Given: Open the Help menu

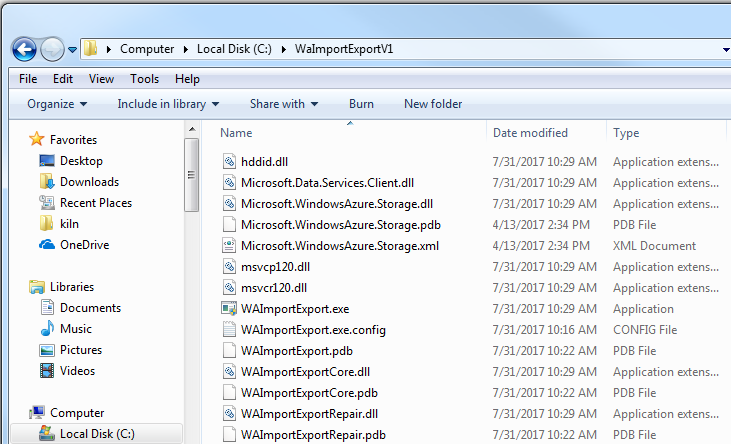Looking at the screenshot, I should [x=187, y=79].
